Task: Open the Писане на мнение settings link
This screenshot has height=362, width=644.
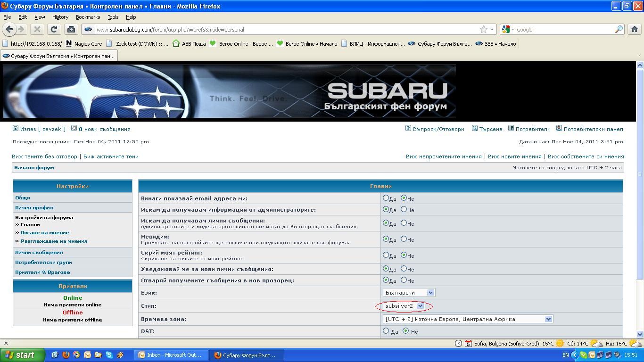Action: (x=45, y=232)
